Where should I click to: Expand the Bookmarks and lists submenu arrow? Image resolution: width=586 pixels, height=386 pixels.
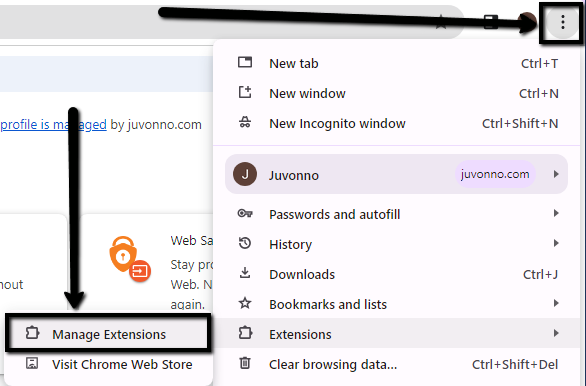[556, 303]
